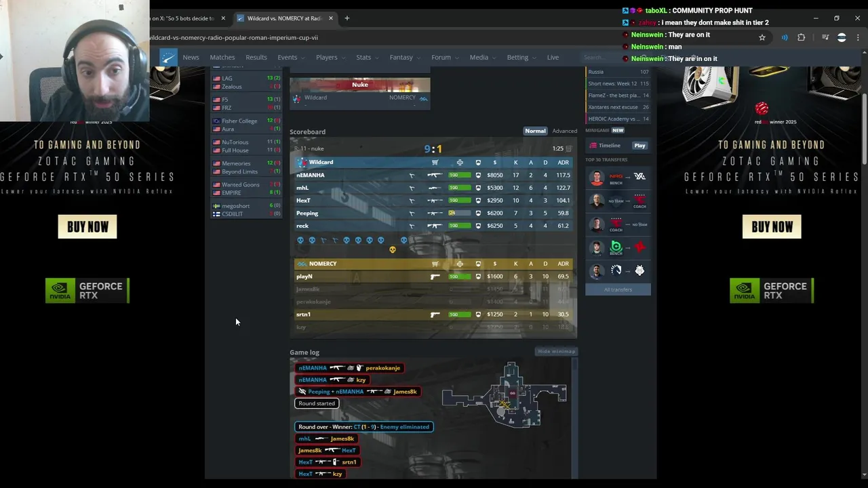Click playN's pistol weapon icon
The image size is (868, 488).
pyautogui.click(x=435, y=277)
